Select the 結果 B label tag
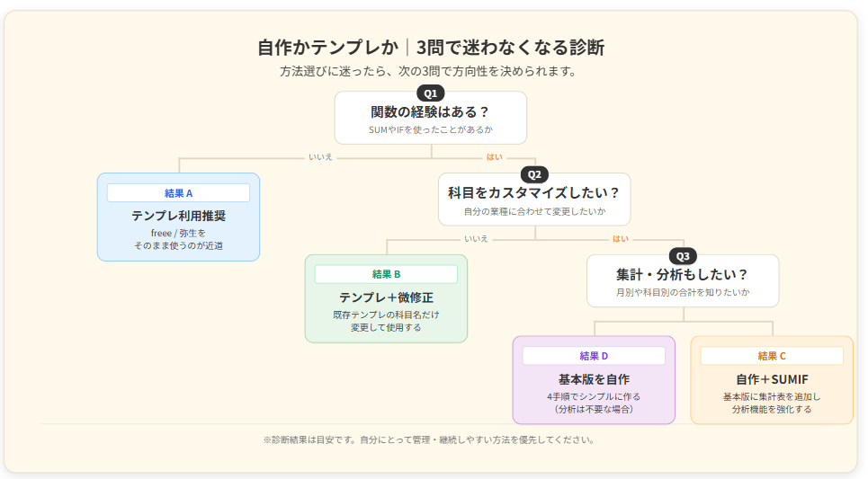Viewport: 868px width, 479px height. pos(386,274)
